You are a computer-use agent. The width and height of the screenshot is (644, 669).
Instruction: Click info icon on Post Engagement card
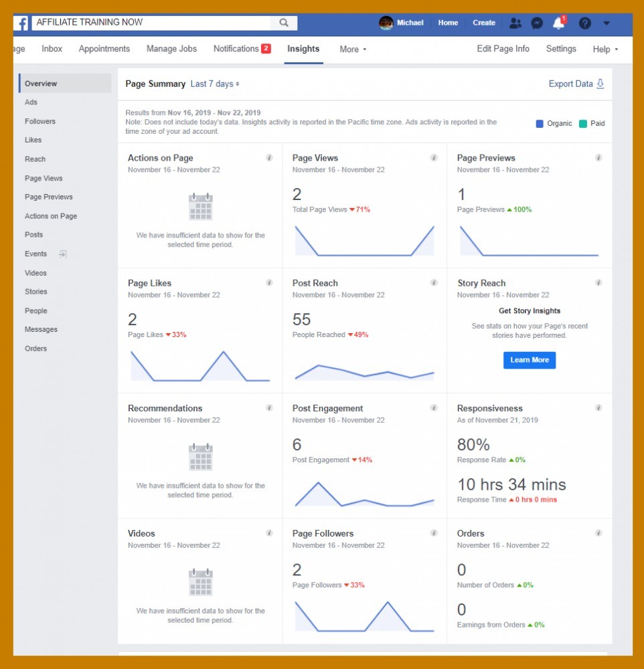point(434,408)
